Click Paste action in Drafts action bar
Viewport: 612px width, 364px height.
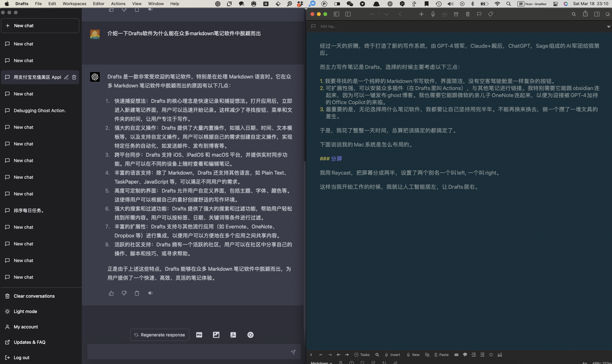441,355
